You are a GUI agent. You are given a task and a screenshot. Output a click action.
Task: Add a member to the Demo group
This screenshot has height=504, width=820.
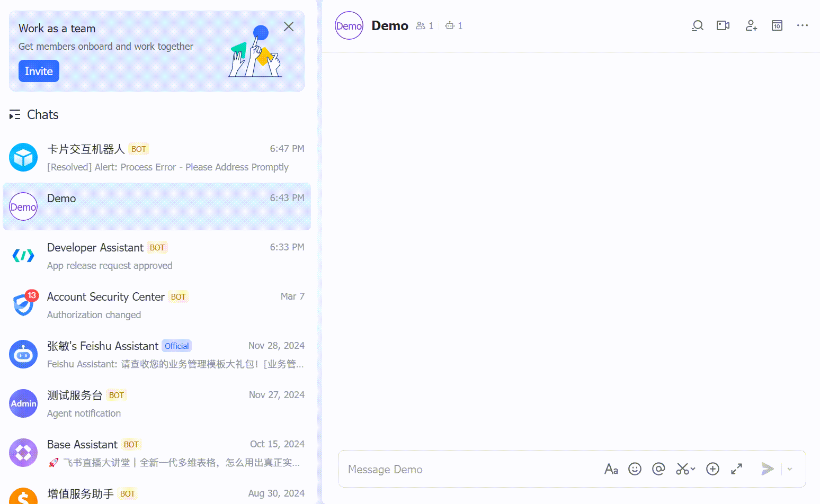coord(751,25)
